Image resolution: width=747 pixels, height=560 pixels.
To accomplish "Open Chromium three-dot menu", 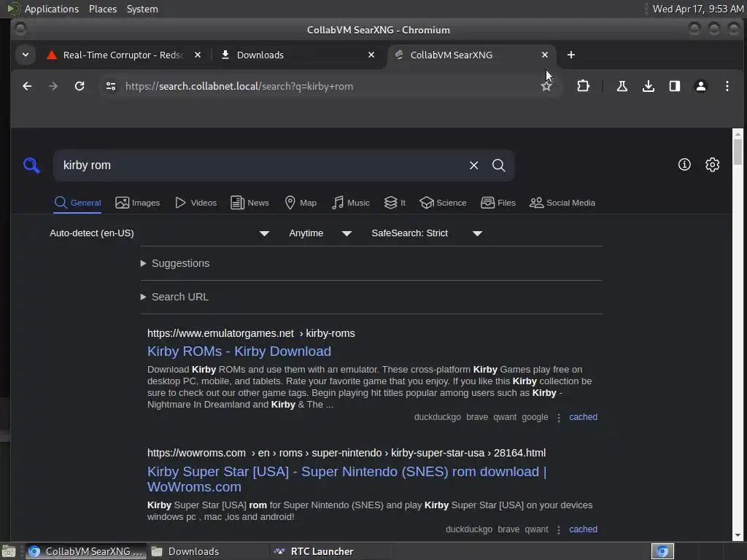I will [727, 86].
